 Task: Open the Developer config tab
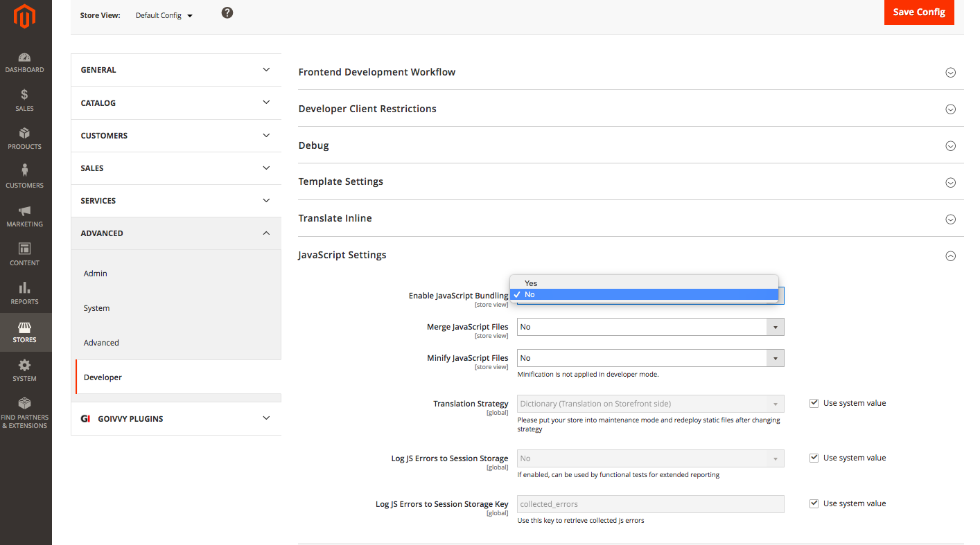[103, 377]
